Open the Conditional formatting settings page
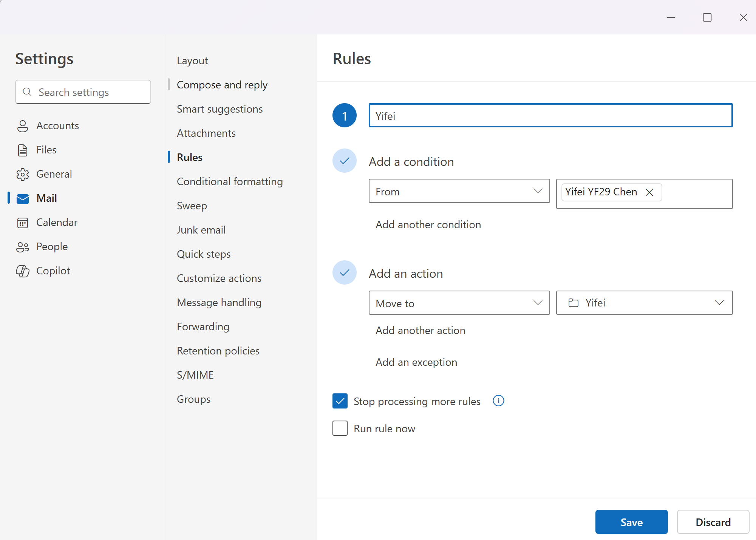Viewport: 756px width, 540px height. pos(229,181)
